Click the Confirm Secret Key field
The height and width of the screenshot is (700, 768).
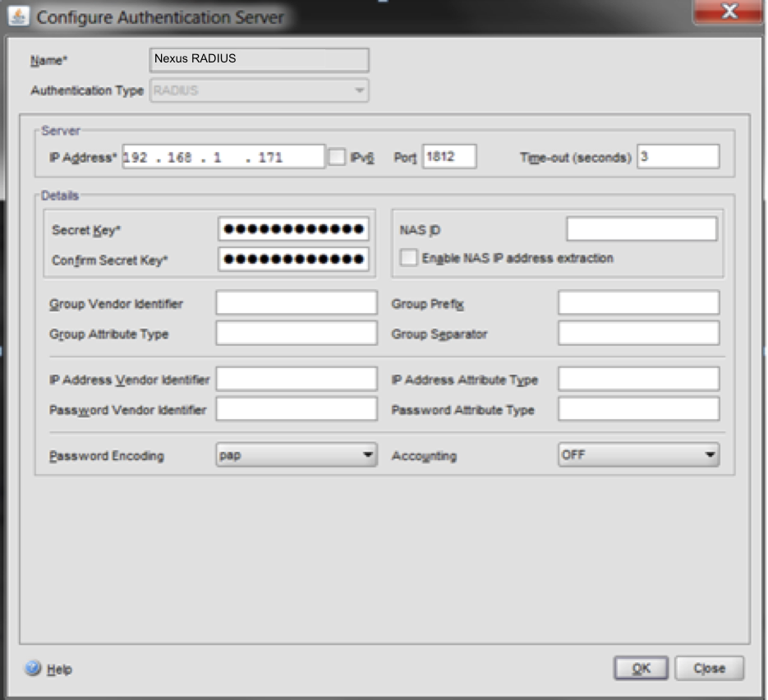[x=293, y=260]
